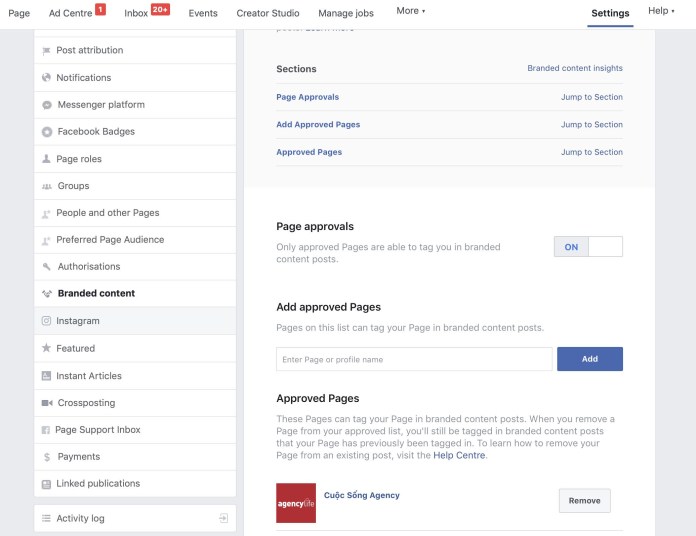Click the Notifications globe icon
Image resolution: width=696 pixels, height=536 pixels.
46,78
